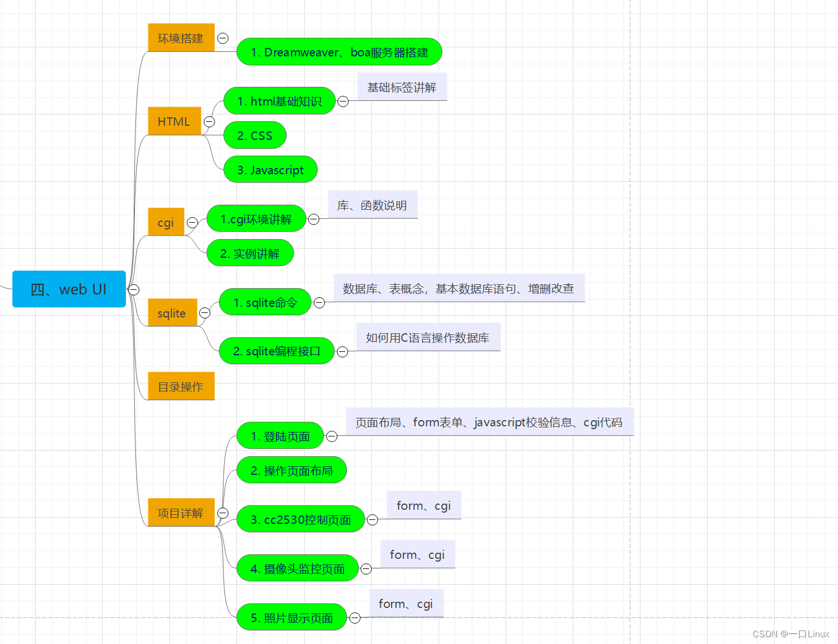
Task: Collapse the 登陆页面 node toggle
Action: (x=332, y=436)
